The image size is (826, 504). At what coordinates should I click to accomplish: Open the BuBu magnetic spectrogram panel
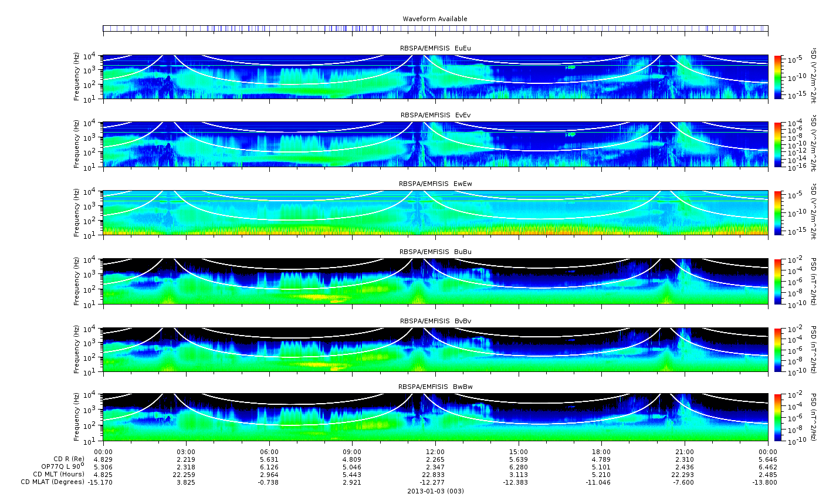click(x=435, y=281)
